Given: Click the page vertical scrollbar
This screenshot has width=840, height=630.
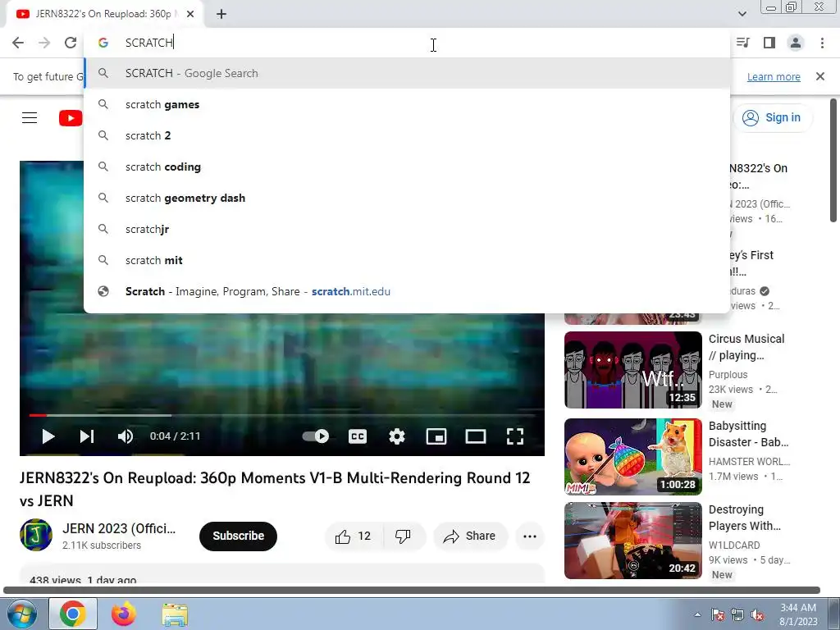Looking at the screenshot, I should coord(833,160).
